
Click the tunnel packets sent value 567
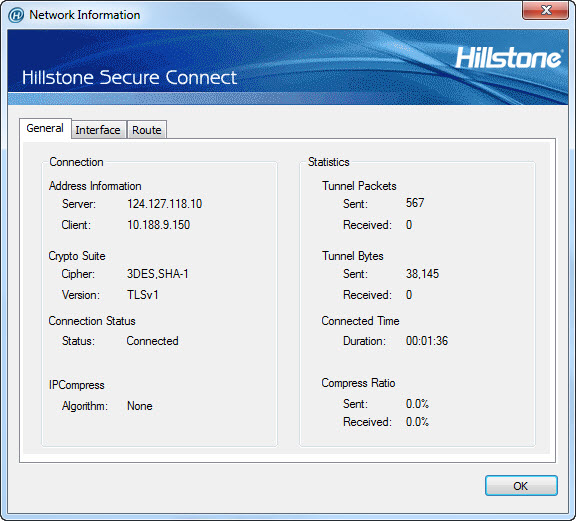coord(415,203)
